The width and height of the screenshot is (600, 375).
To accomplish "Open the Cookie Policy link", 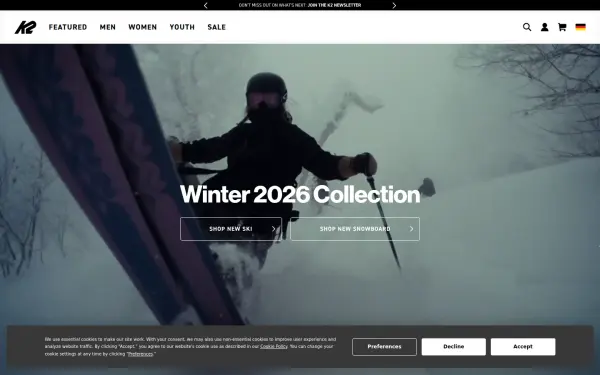I will coord(274,346).
